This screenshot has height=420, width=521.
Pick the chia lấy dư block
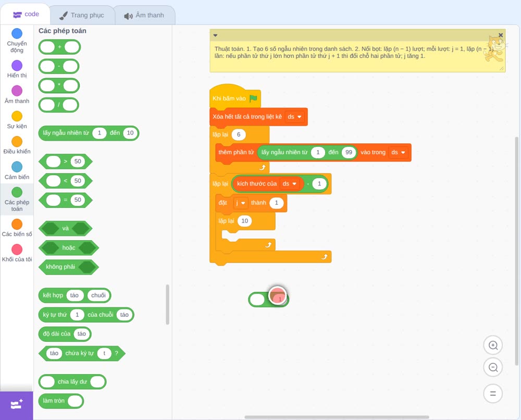[72, 382]
